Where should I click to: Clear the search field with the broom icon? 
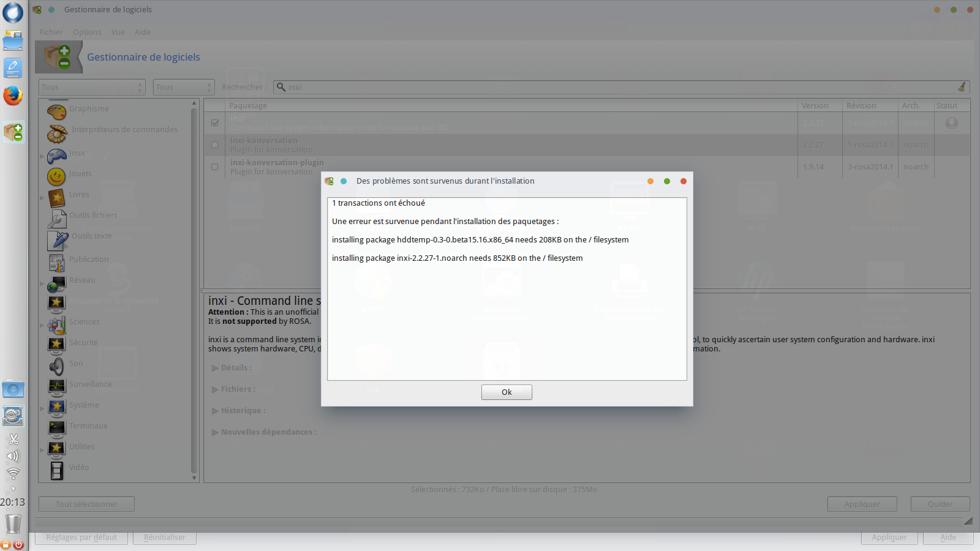(962, 87)
